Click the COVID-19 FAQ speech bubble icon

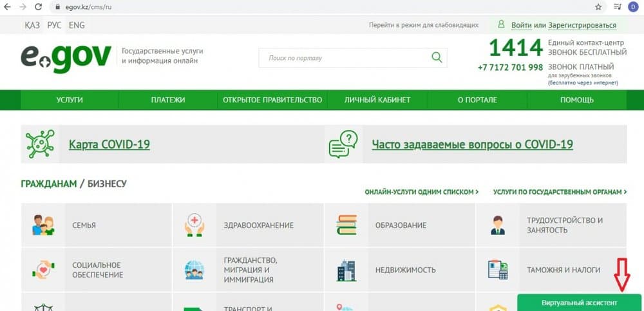pyautogui.click(x=343, y=144)
